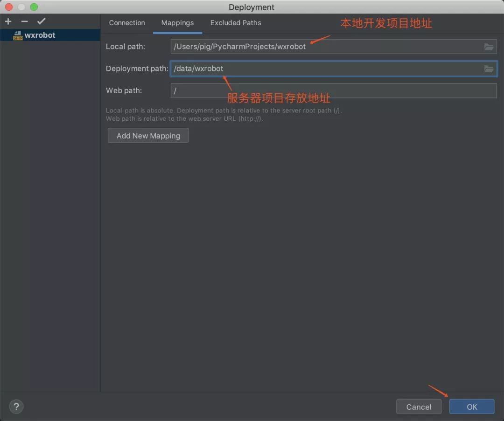Confirm settings with the OK button
This screenshot has width=504, height=421.
(x=471, y=407)
